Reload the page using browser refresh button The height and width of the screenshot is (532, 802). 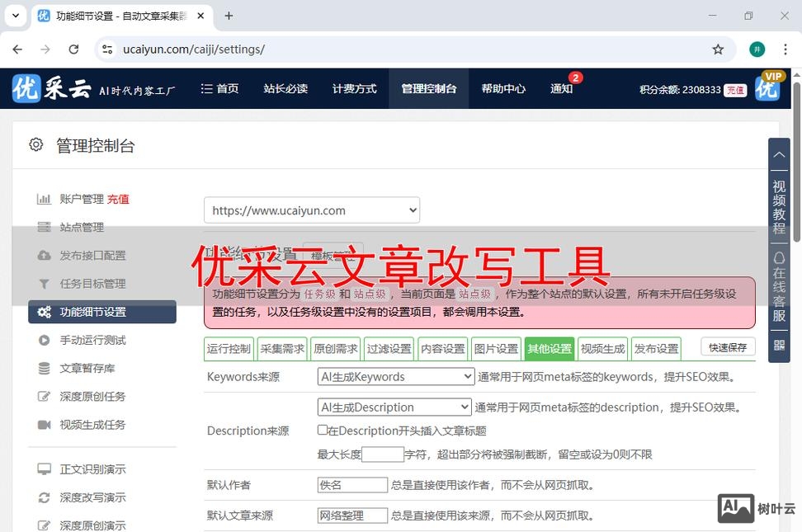tap(73, 49)
